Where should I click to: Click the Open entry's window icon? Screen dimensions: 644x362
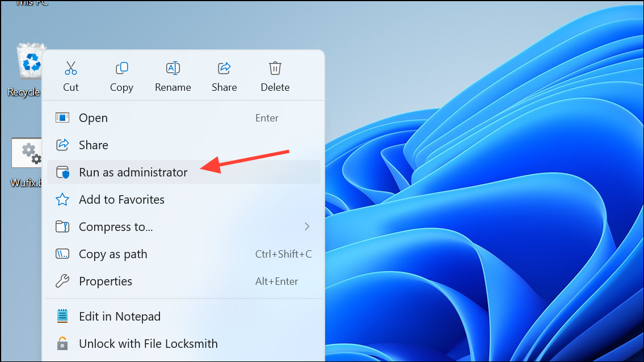point(62,118)
